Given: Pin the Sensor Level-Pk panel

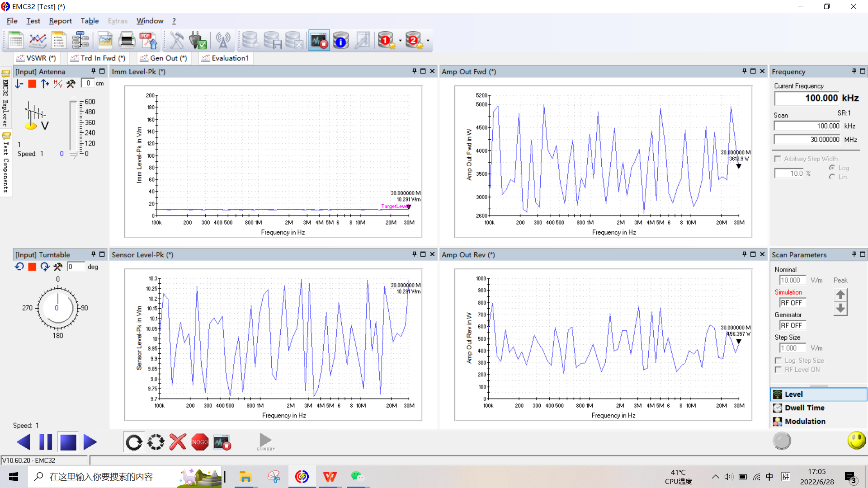Looking at the screenshot, I should pyautogui.click(x=414, y=254).
